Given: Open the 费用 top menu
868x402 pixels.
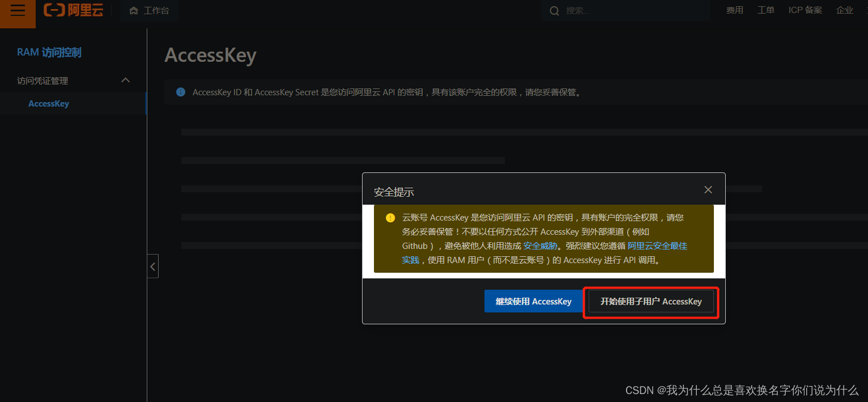Looking at the screenshot, I should [x=735, y=10].
